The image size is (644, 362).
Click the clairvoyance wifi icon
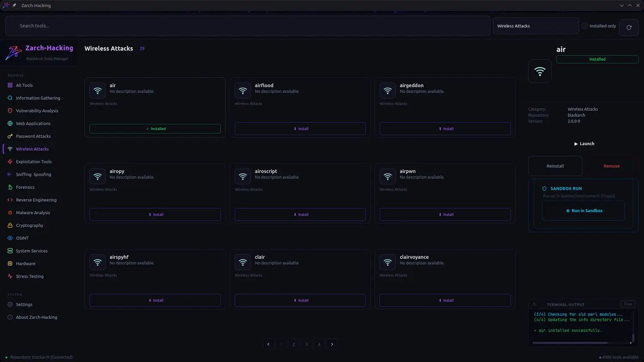pyautogui.click(x=388, y=262)
